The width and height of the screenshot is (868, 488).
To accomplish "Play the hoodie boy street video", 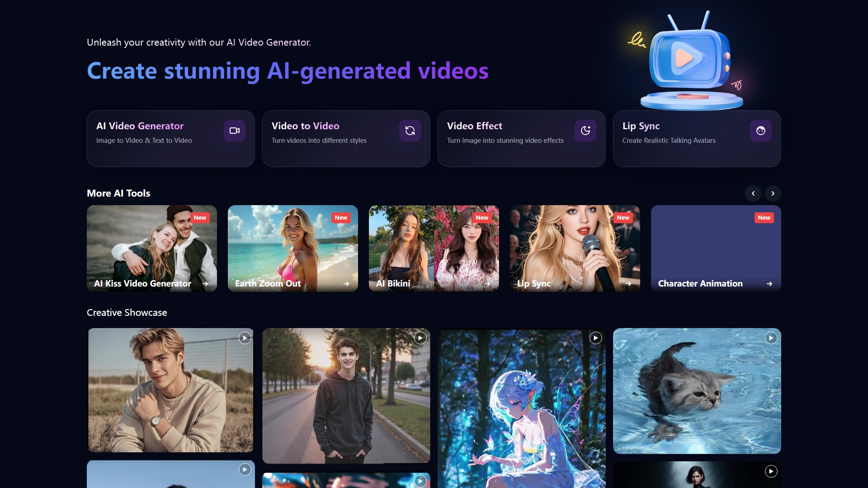I will (x=420, y=338).
